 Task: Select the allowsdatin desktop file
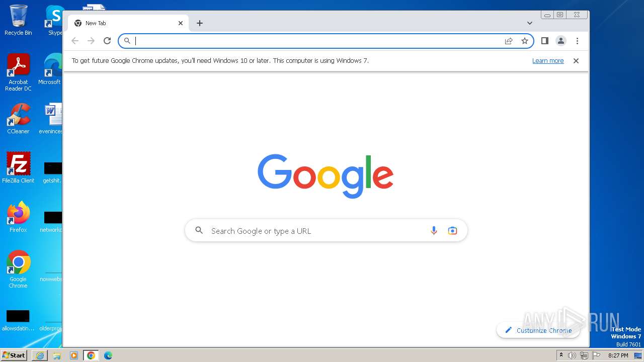[x=18, y=320]
